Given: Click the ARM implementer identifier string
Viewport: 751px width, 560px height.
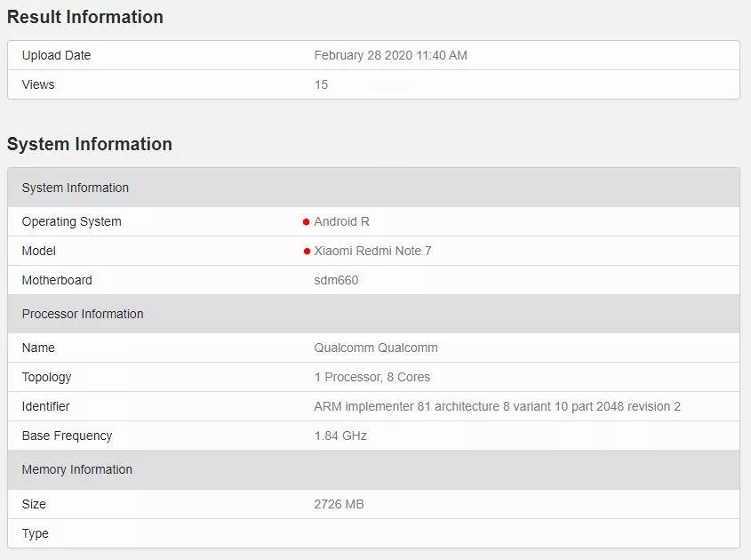Looking at the screenshot, I should [497, 406].
